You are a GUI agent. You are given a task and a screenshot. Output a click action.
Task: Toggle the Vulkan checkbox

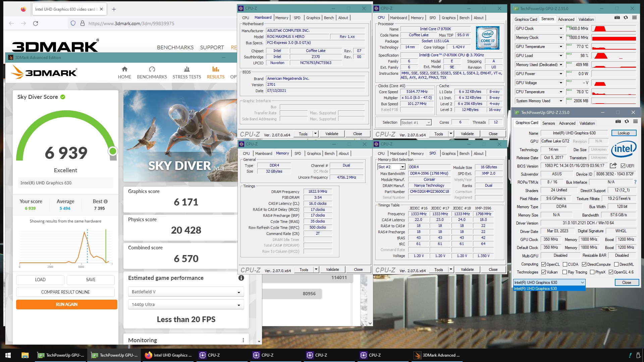tap(543, 272)
